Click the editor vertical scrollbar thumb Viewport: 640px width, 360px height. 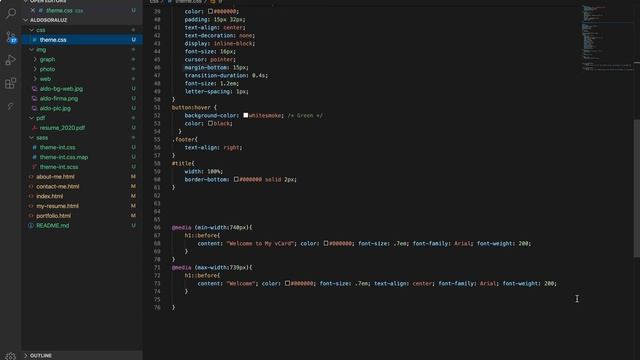(x=637, y=188)
